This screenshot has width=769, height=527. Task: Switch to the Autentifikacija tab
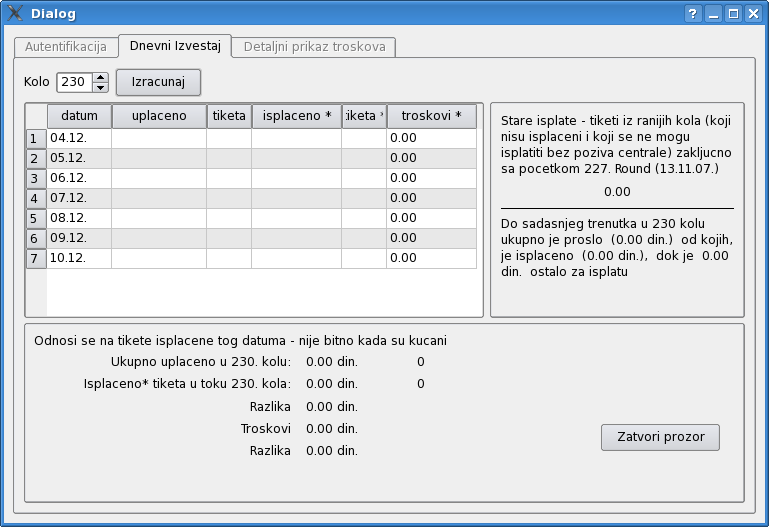[66, 47]
